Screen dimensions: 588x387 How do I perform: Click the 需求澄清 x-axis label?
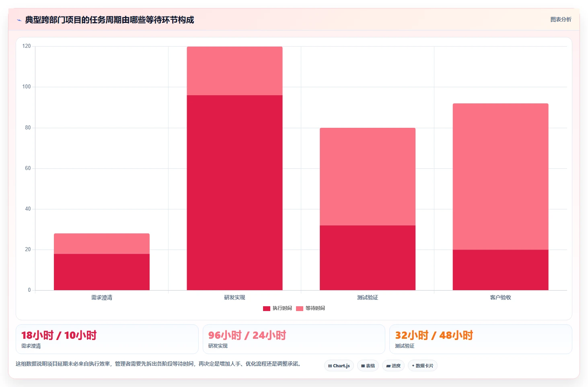tap(102, 297)
